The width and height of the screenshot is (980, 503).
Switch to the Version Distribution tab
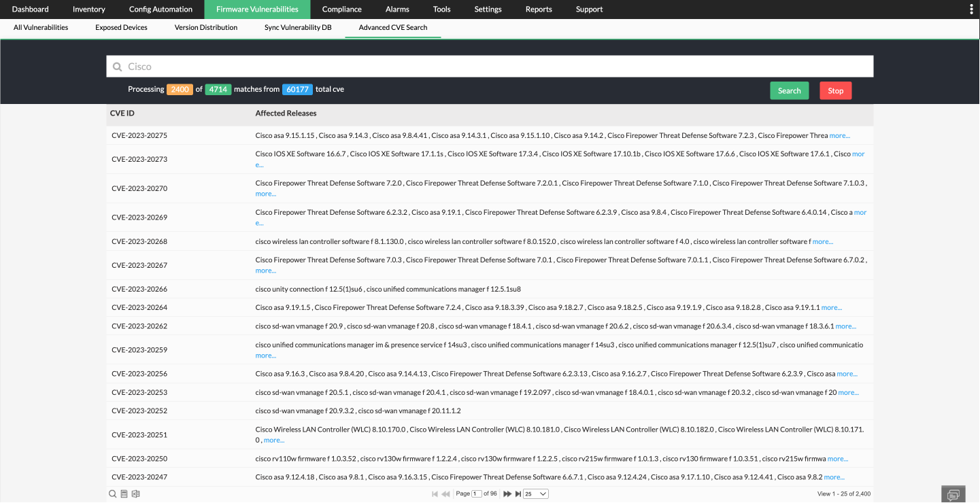pos(206,28)
